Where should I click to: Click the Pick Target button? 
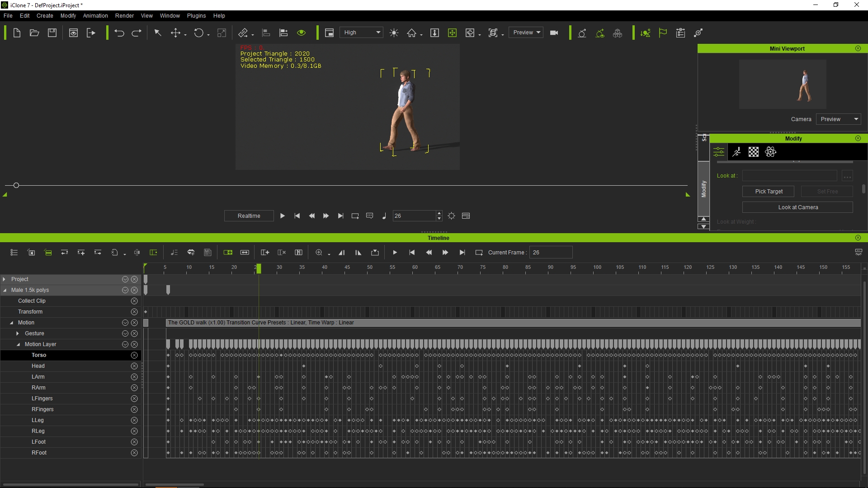769,192
